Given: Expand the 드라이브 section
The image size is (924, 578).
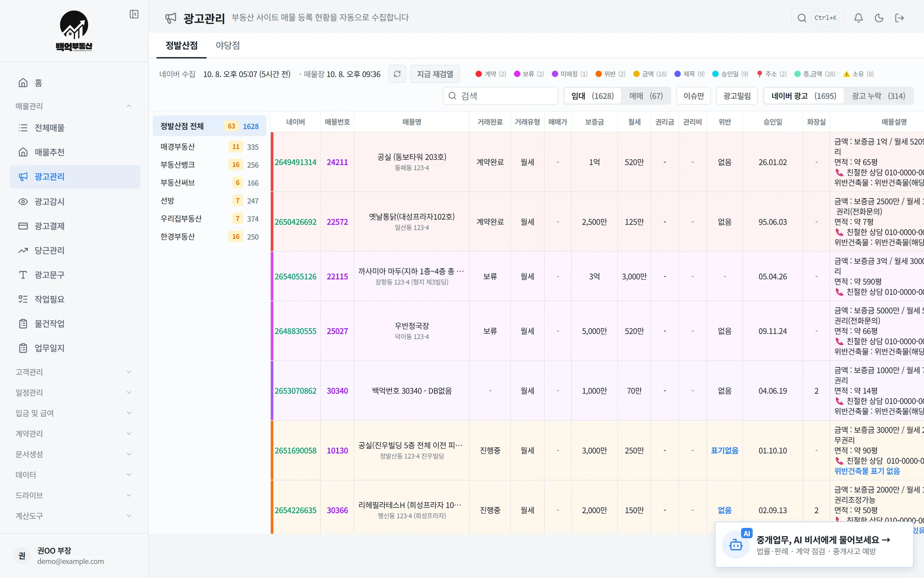Looking at the screenshot, I should [74, 495].
